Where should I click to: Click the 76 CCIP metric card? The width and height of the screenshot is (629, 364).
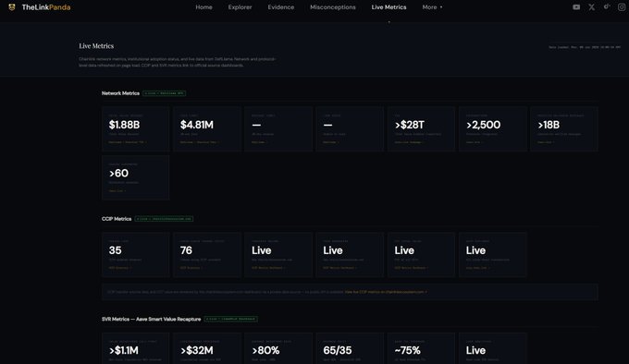pos(207,255)
